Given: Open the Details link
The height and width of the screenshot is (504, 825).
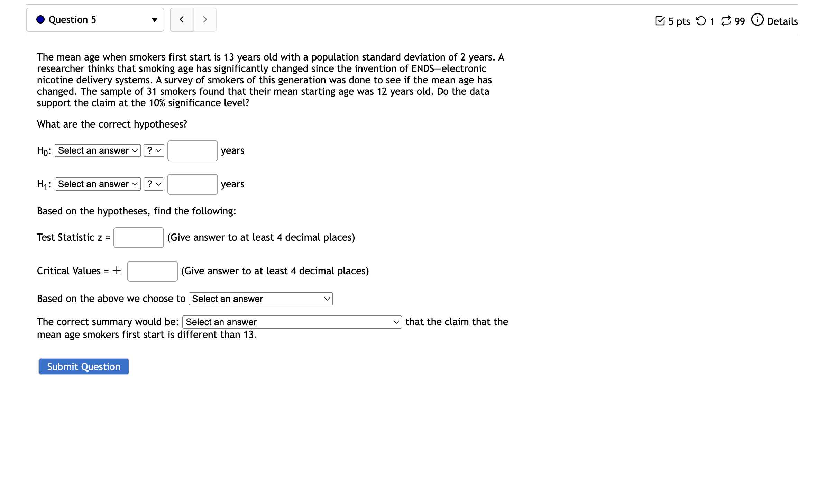Looking at the screenshot, I should pyautogui.click(x=782, y=21).
